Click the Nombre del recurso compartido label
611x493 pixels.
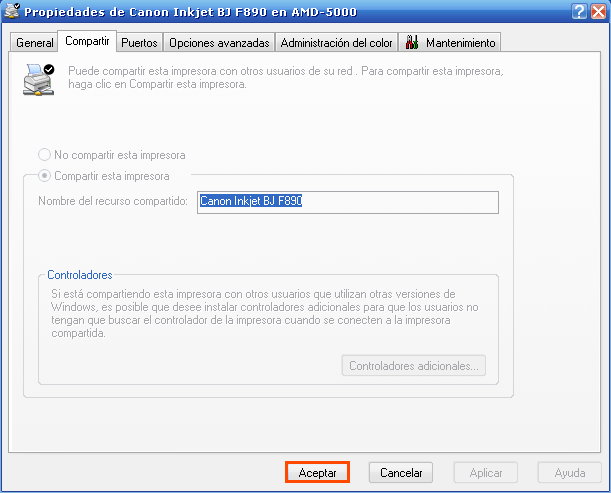coord(113,201)
